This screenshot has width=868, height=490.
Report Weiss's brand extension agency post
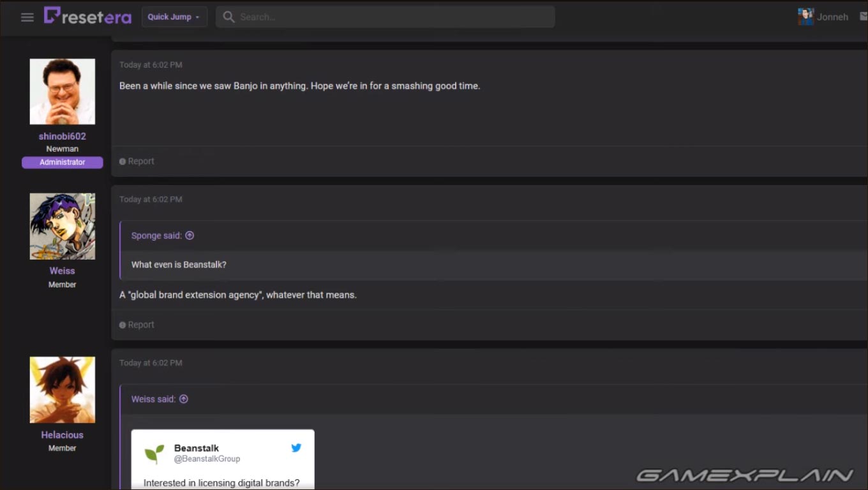point(137,325)
